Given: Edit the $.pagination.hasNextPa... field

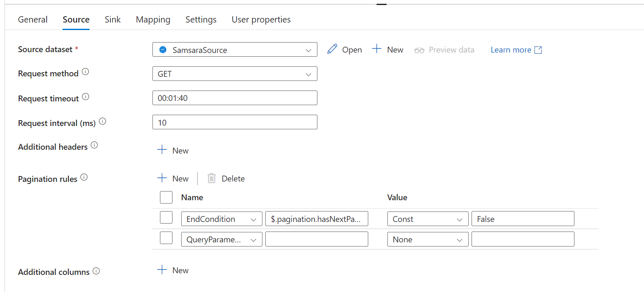Looking at the screenshot, I should tap(317, 219).
